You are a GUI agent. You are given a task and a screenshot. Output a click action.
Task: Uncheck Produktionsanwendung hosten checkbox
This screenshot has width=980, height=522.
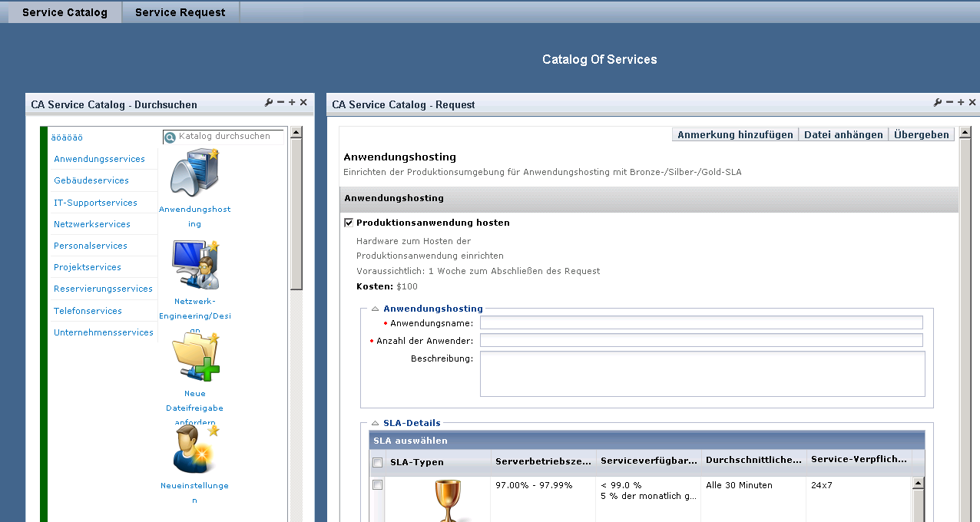[x=349, y=223]
